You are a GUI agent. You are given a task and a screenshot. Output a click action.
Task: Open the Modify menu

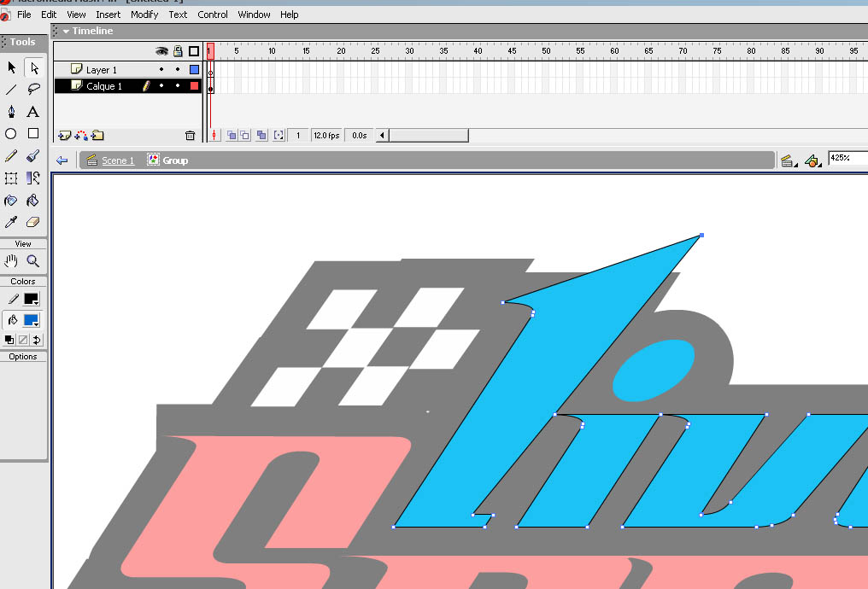click(x=144, y=15)
